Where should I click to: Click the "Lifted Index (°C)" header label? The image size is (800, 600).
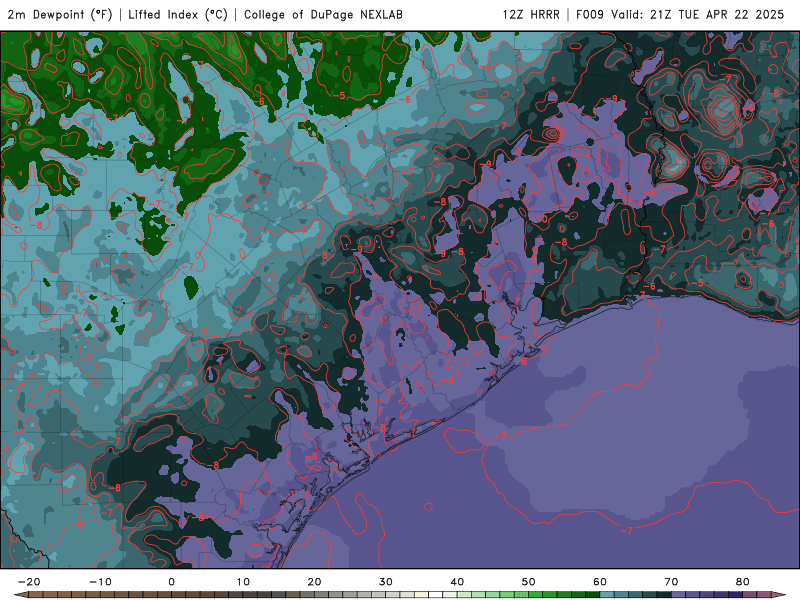[178, 15]
